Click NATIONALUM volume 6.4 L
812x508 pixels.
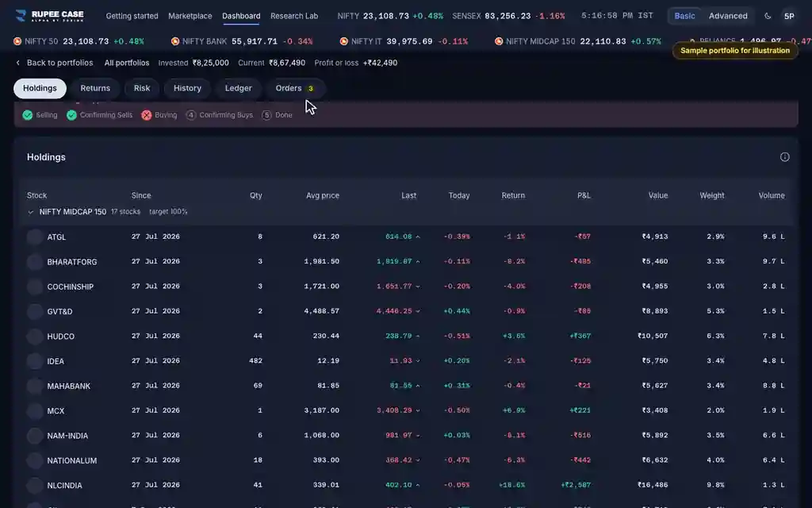[774, 460]
